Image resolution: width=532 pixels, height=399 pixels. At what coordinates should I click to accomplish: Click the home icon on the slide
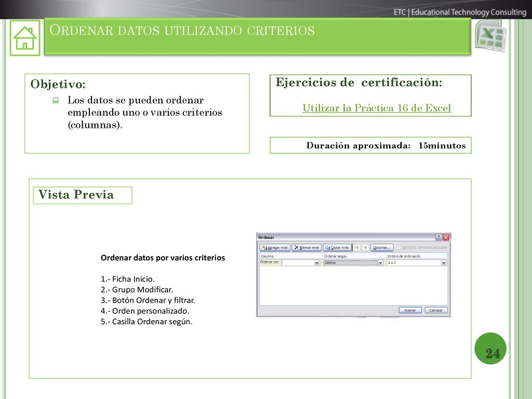point(25,37)
